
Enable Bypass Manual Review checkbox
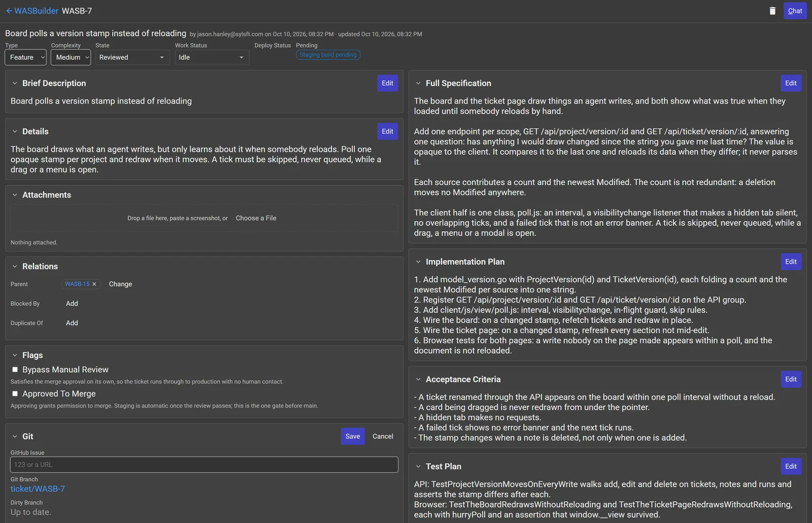click(15, 370)
